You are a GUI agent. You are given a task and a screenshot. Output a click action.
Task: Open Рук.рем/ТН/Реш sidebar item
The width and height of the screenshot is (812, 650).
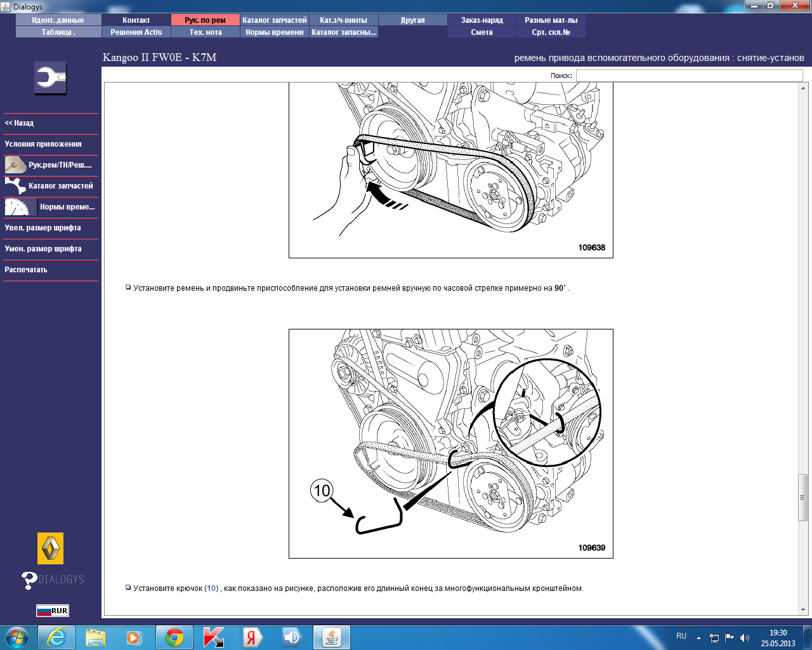point(51,165)
